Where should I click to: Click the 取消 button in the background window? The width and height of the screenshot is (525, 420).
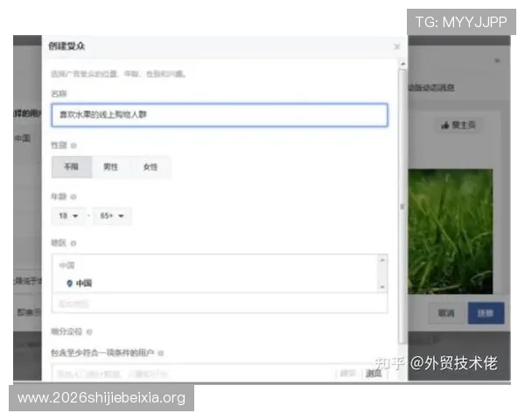(447, 313)
